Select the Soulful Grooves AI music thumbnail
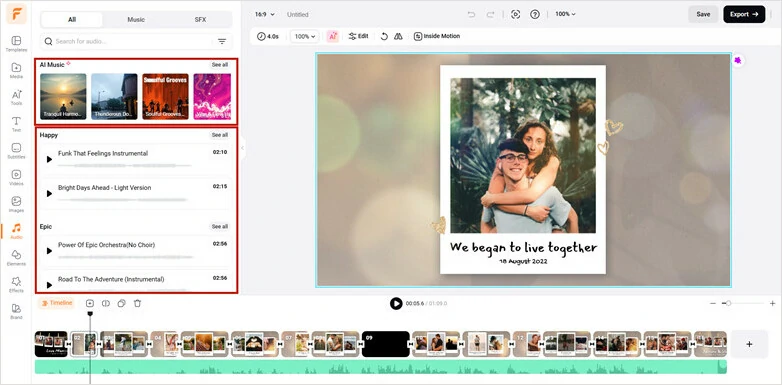The image size is (782, 385). [x=166, y=97]
